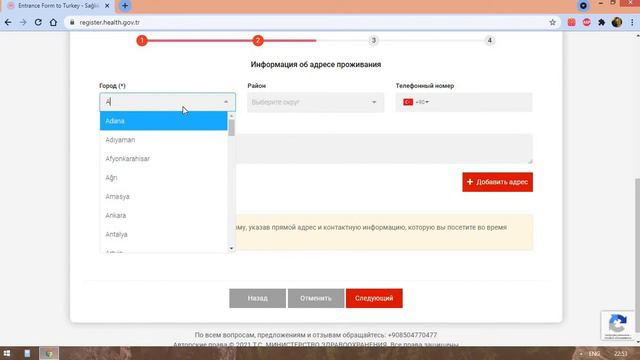The image size is (640, 360).
Task: Open the phone country code flag selector
Action: (416, 102)
